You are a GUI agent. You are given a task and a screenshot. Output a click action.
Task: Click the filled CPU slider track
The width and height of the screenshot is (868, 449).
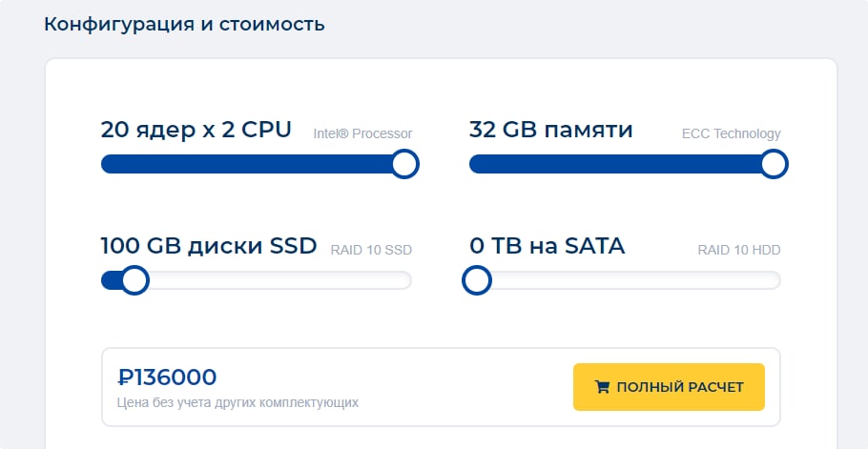[x=246, y=164]
